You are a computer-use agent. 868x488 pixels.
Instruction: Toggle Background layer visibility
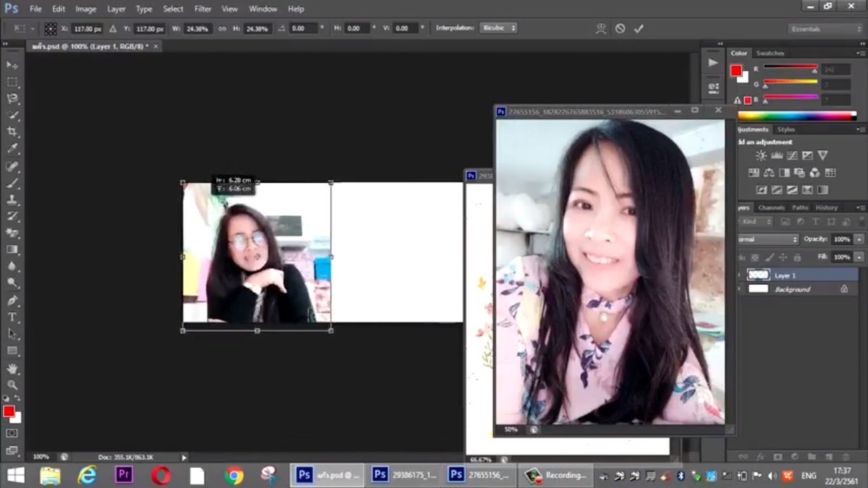click(x=739, y=289)
